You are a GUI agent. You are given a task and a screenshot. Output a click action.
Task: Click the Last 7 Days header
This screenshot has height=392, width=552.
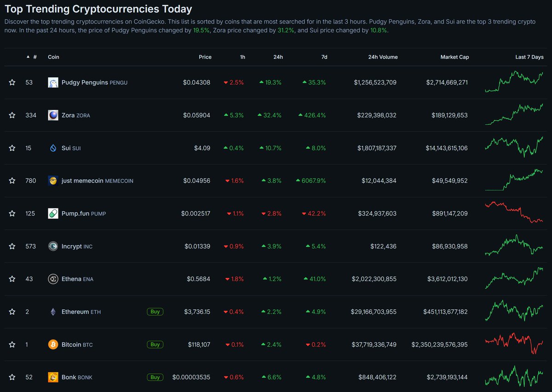point(529,57)
